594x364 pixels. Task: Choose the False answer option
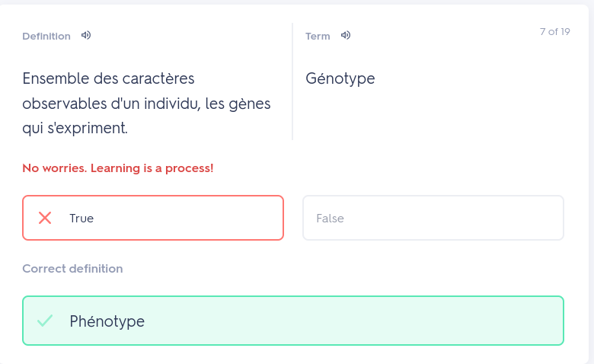433,218
